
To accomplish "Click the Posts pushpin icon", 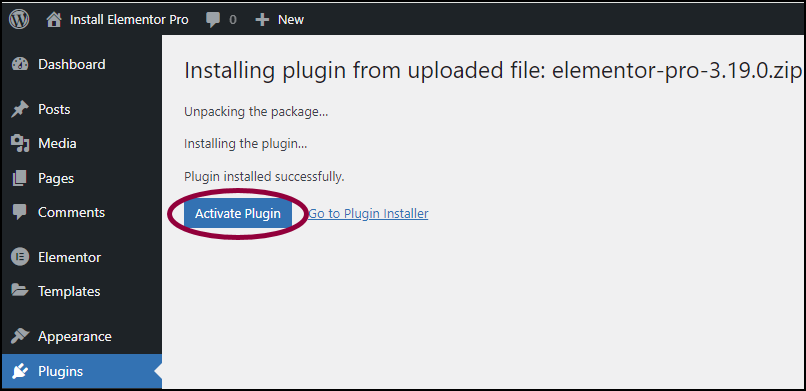I will [20, 109].
